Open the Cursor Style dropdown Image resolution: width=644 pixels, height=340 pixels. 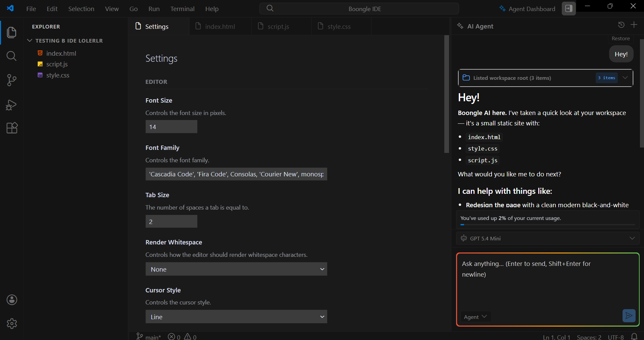point(236,317)
